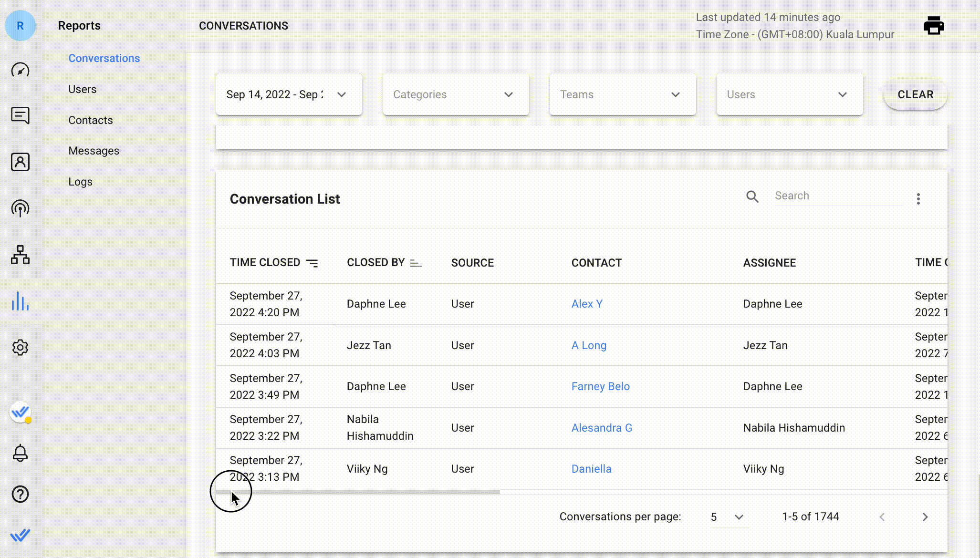Navigate to next page arrow
980x558 pixels.
[x=926, y=516]
